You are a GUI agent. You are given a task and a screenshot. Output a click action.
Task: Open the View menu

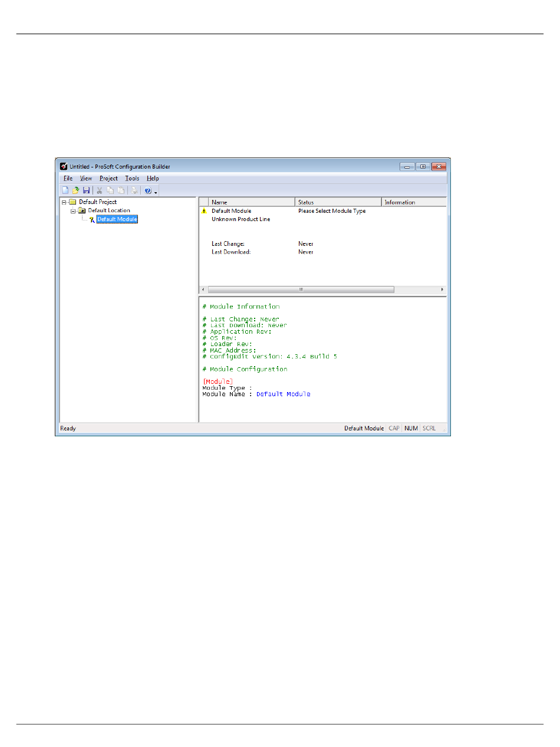tap(86, 178)
